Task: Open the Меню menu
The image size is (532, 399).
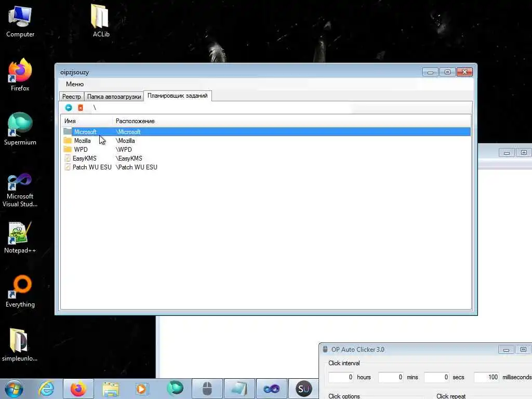Action: [x=75, y=84]
